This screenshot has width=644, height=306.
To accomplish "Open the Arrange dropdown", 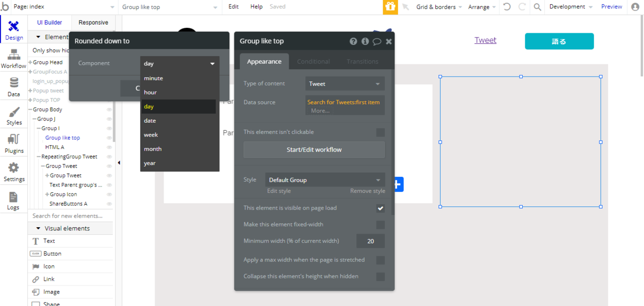I will click(482, 7).
